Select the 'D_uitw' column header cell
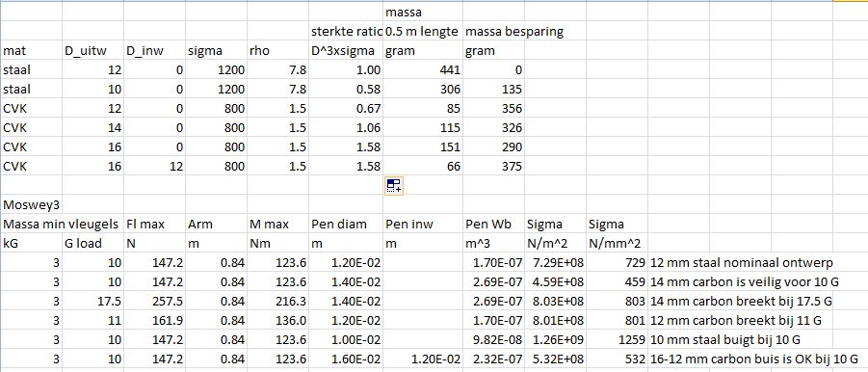Screen dimensions: 868x372 coord(93,51)
